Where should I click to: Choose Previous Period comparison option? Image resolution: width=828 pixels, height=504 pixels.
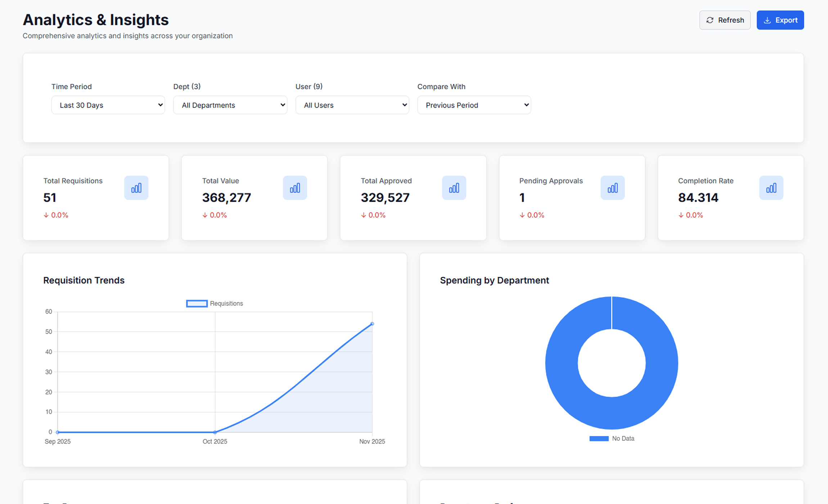point(474,105)
